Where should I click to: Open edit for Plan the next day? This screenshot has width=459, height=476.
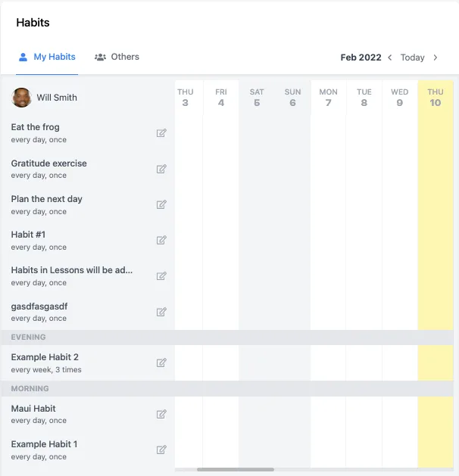pos(161,204)
